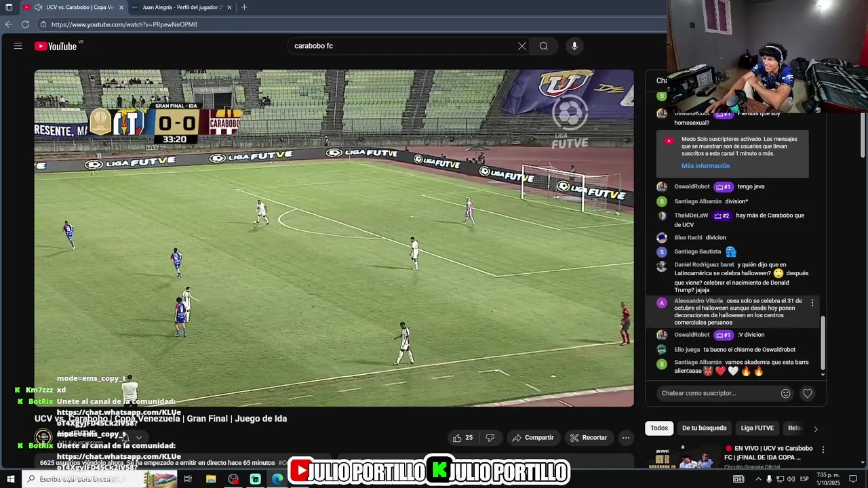Viewport: 868px width, 488px height.
Task: Click the Recortar clip button
Action: (x=589, y=438)
